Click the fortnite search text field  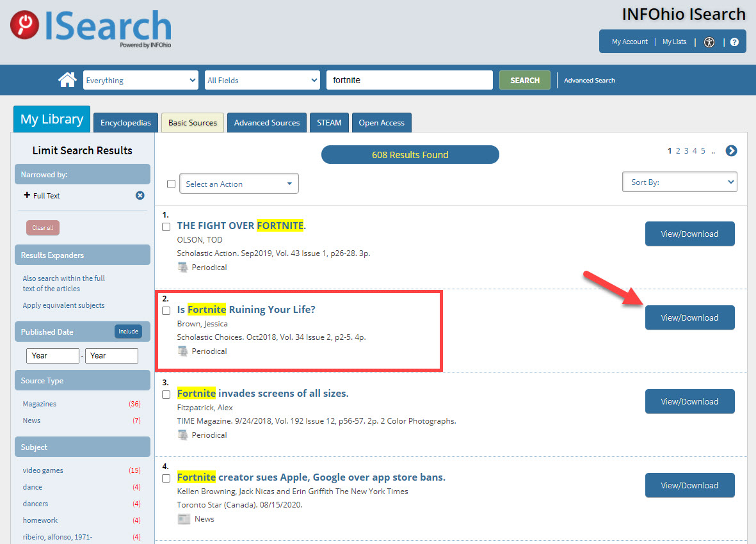410,80
